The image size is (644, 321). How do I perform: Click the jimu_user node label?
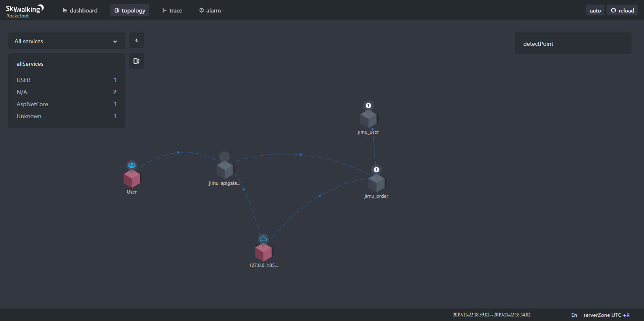tap(368, 132)
